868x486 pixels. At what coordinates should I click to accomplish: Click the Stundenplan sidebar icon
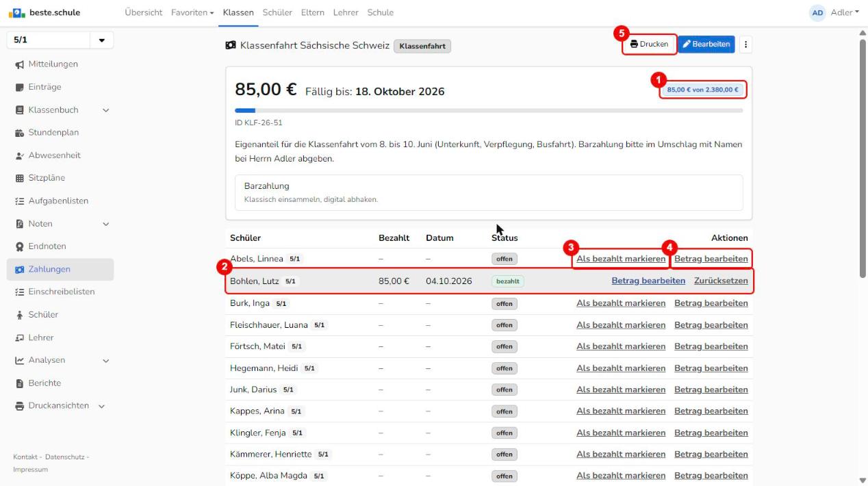(18, 133)
